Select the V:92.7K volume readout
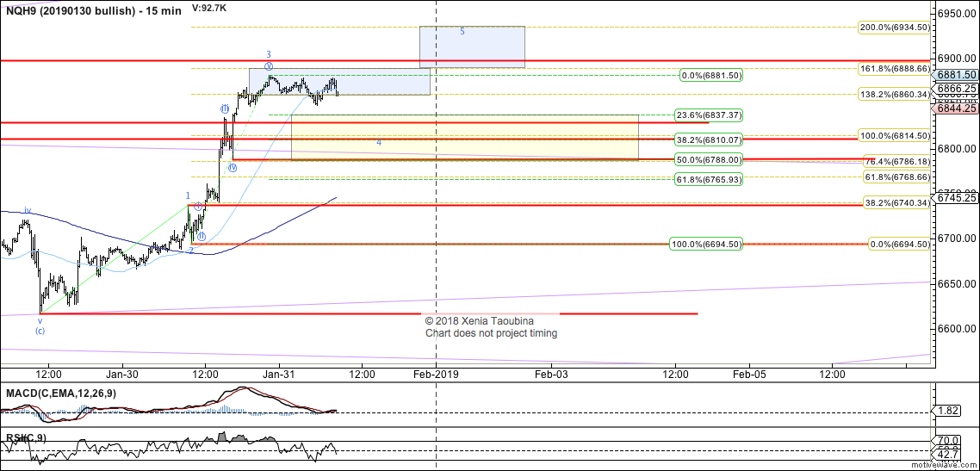The image size is (980, 471). pos(210,7)
